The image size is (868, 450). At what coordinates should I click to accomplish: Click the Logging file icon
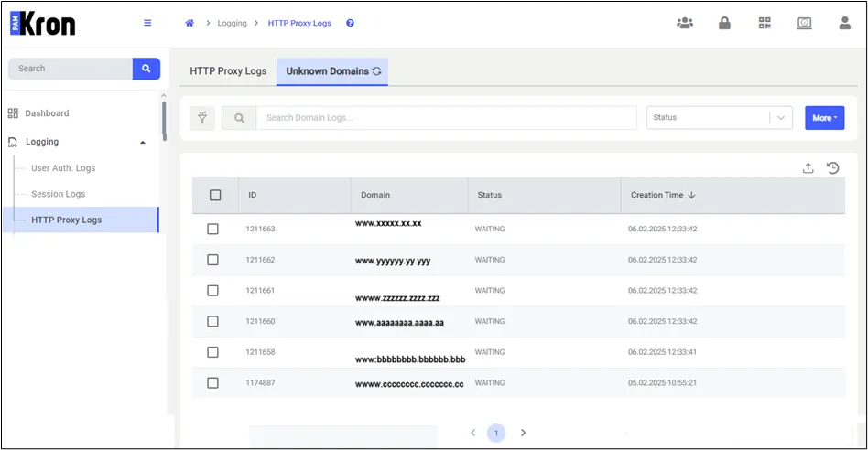13,142
